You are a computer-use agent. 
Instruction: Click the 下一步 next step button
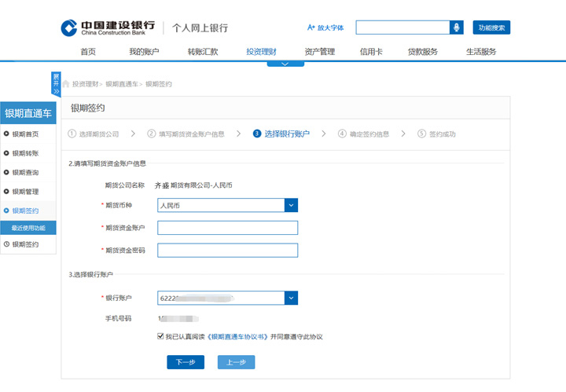click(x=186, y=362)
